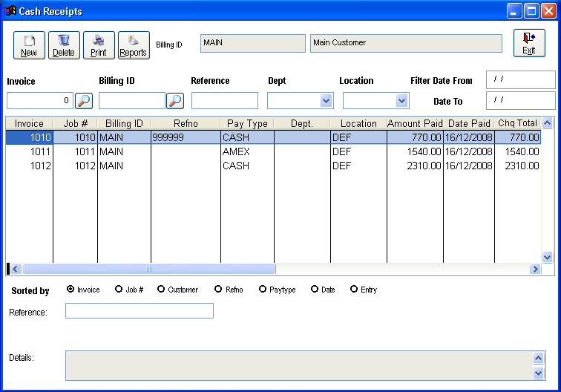
Task: Open the Location dropdown
Action: click(401, 101)
